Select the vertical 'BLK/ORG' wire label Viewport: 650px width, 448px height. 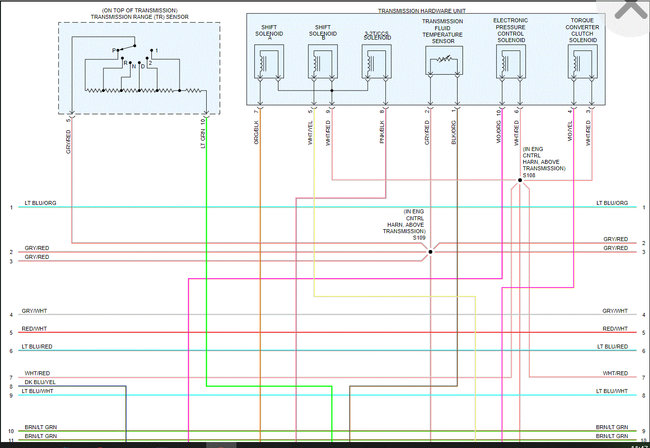pyautogui.click(x=454, y=133)
